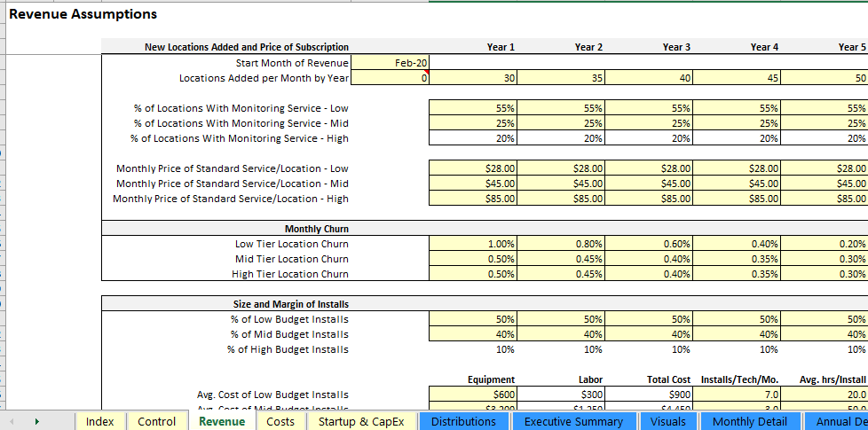Click the Year 3 column header
868x430 pixels.
pos(676,47)
